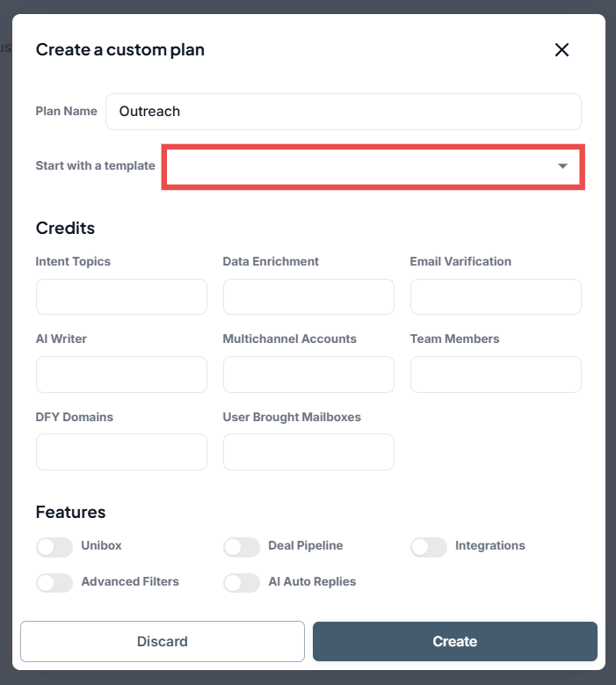Viewport: 616px width, 685px height.
Task: Switch on AI Auto Replies
Action: click(242, 583)
